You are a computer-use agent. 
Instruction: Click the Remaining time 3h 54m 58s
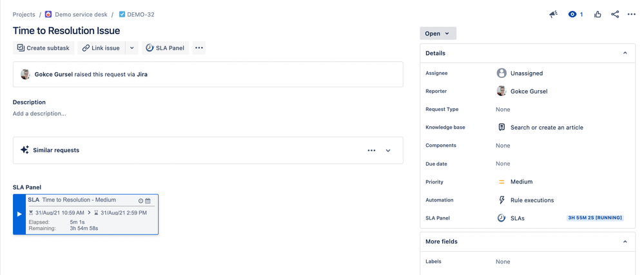(x=84, y=228)
